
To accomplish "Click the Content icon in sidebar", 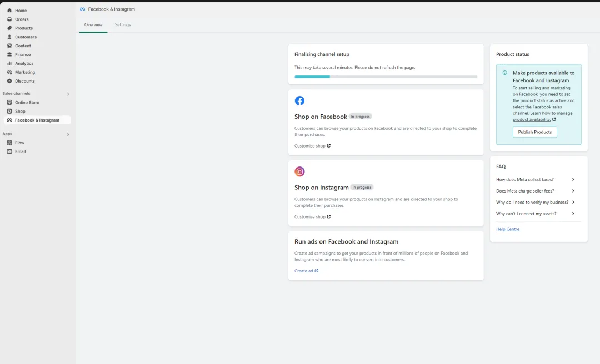I will coord(9,46).
